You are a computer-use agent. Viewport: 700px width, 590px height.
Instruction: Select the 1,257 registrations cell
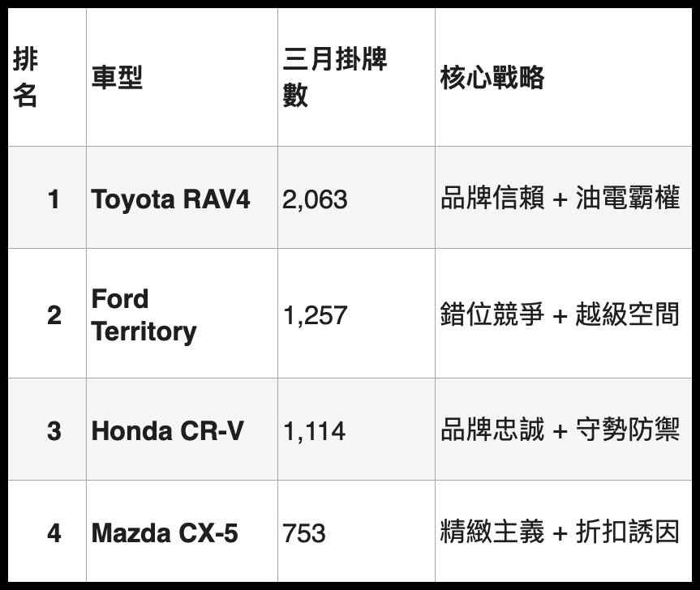(x=315, y=314)
